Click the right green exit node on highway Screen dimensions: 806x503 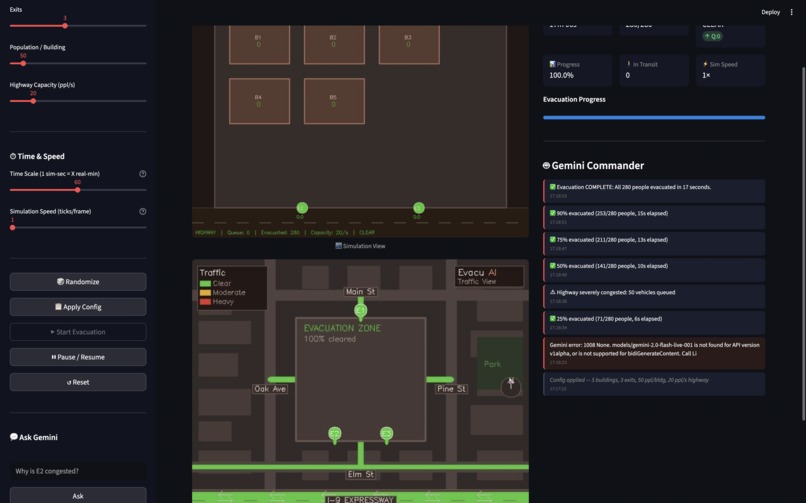pos(419,208)
